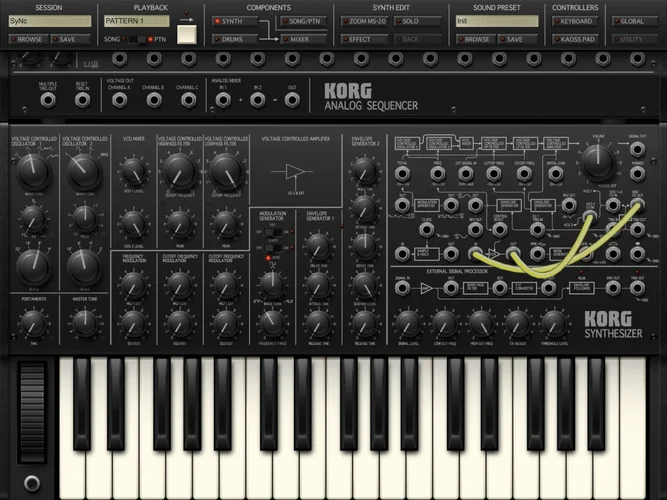Open the EFFECT editor
The height and width of the screenshot is (500, 667).
click(365, 39)
